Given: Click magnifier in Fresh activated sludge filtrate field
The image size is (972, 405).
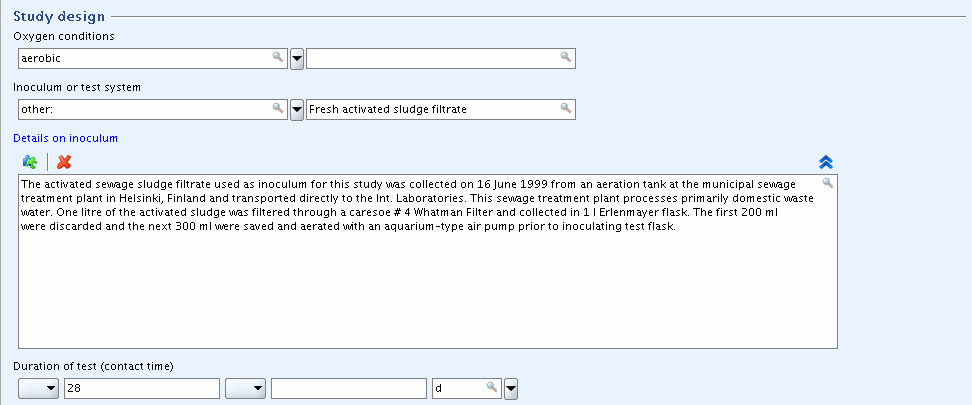Looking at the screenshot, I should tap(565, 108).
